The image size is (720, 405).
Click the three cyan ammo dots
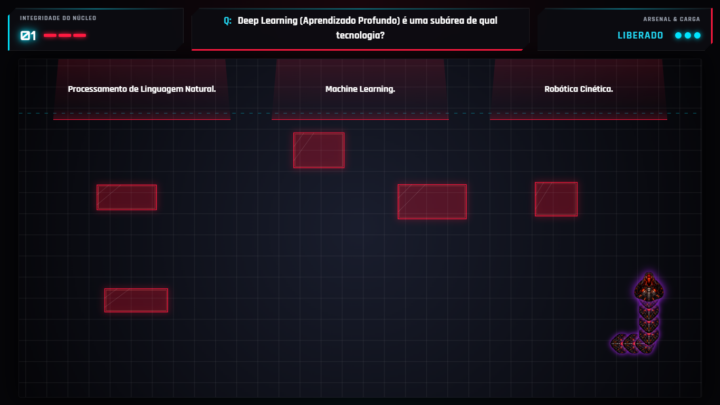pyautogui.click(x=687, y=35)
